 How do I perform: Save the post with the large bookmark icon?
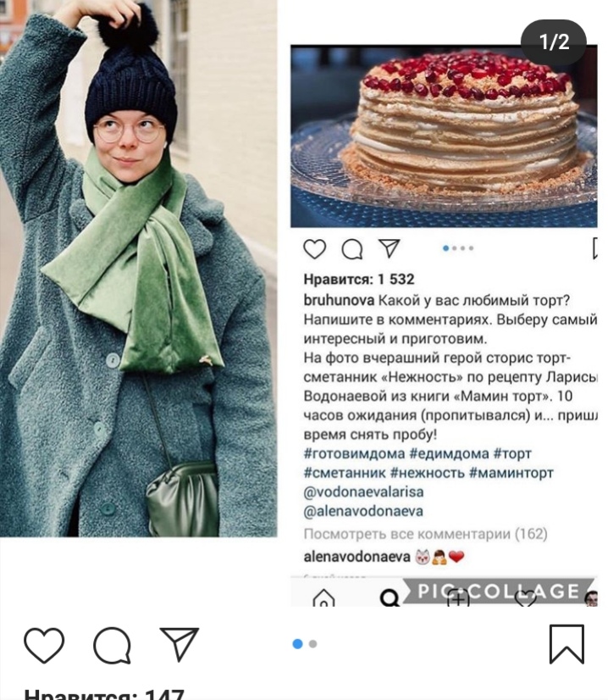pyautogui.click(x=567, y=644)
